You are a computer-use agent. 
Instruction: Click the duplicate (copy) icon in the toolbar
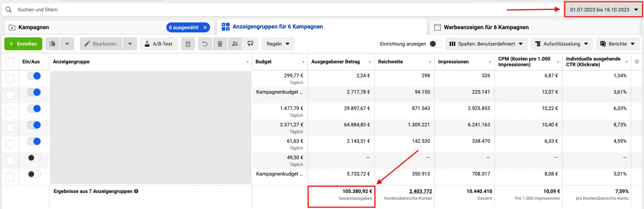pos(52,44)
